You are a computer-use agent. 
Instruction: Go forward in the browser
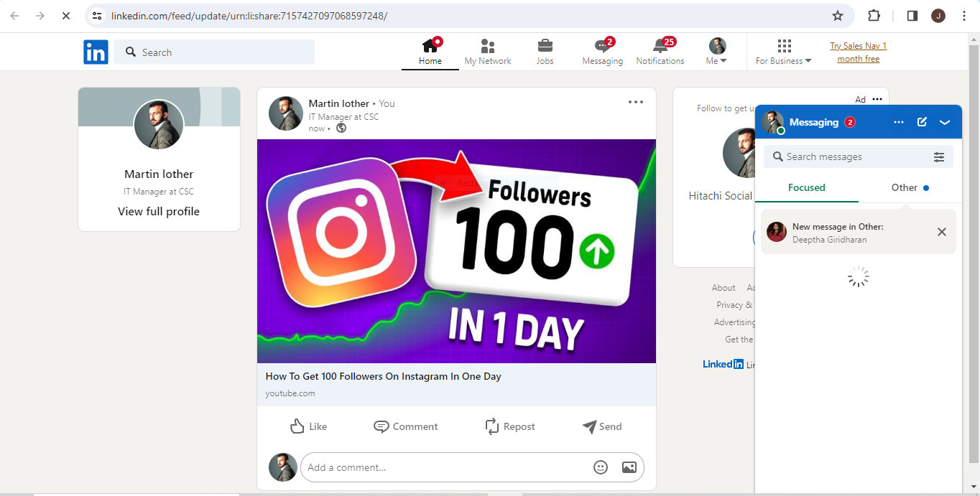[x=40, y=16]
